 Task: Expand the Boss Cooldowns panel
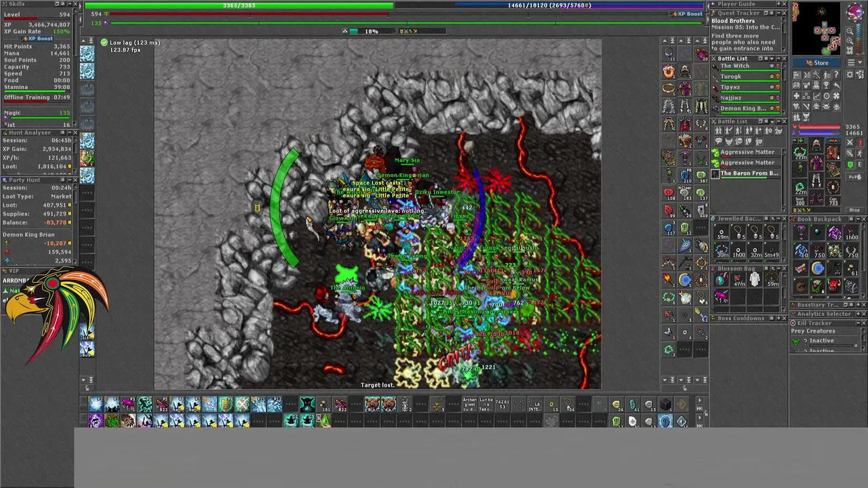coord(778,319)
